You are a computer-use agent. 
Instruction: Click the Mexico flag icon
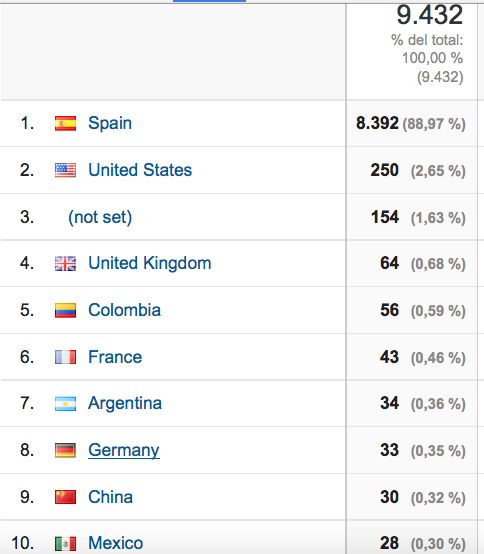[65, 543]
